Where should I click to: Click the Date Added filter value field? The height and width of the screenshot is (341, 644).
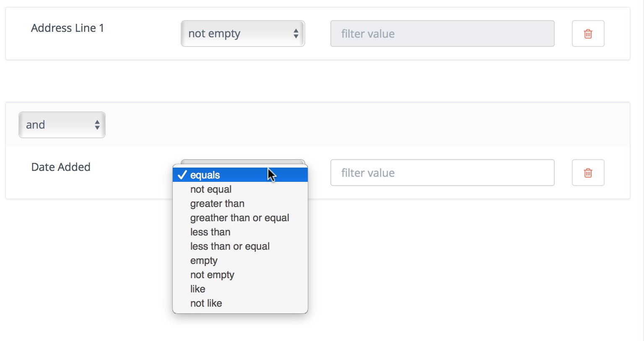point(442,173)
